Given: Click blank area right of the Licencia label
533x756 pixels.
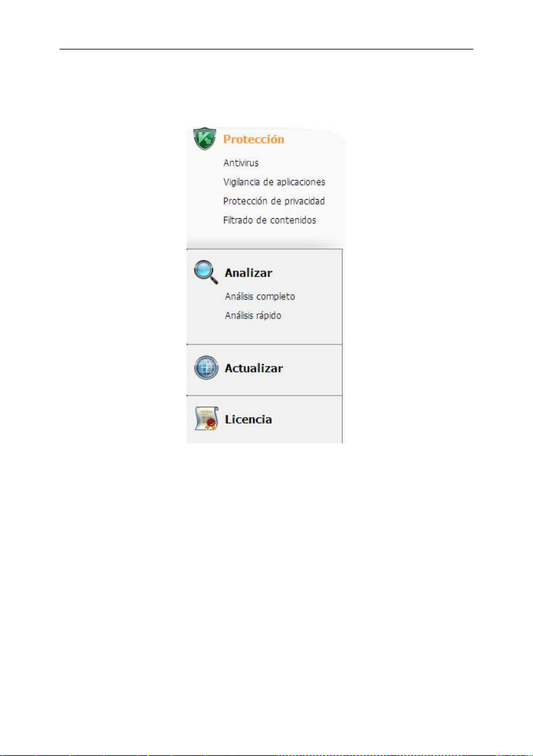Looking at the screenshot, I should [x=306, y=419].
